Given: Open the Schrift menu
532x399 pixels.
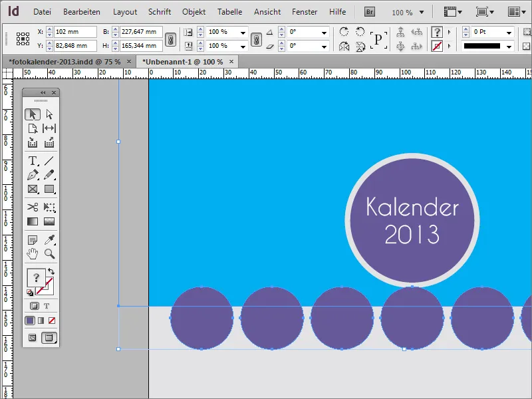Looking at the screenshot, I should coord(160,12).
